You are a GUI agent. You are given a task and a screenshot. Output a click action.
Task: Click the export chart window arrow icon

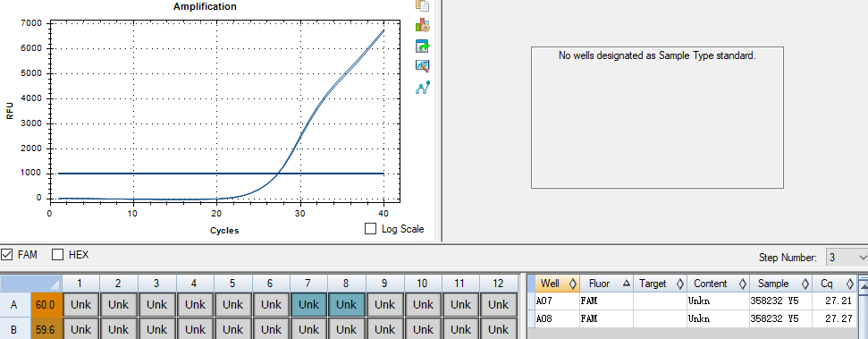422,46
